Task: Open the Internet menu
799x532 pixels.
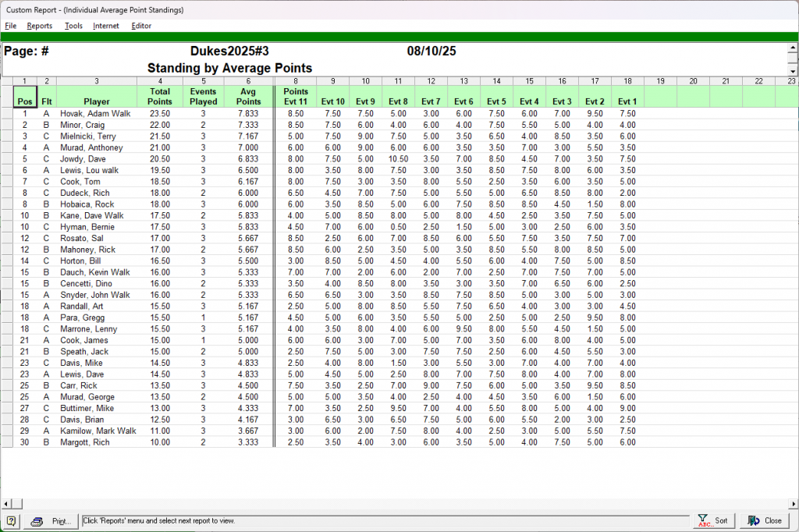Action: pos(106,26)
